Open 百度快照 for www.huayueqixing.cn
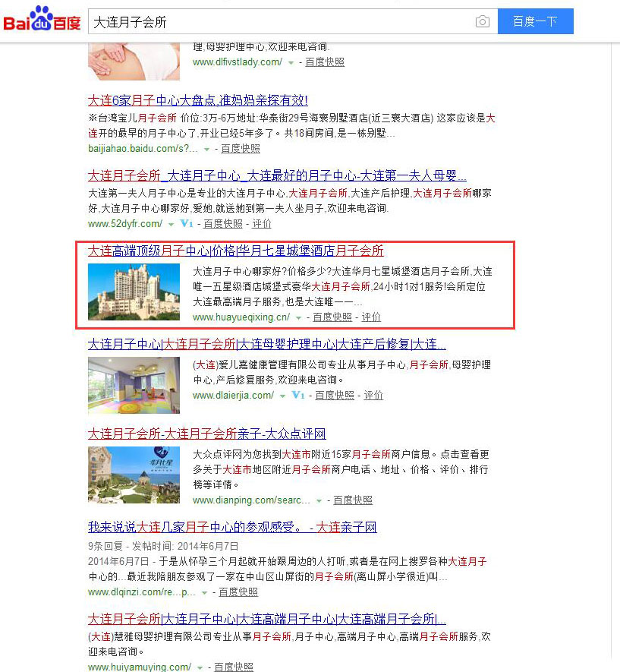This screenshot has height=672, width=620. (332, 317)
